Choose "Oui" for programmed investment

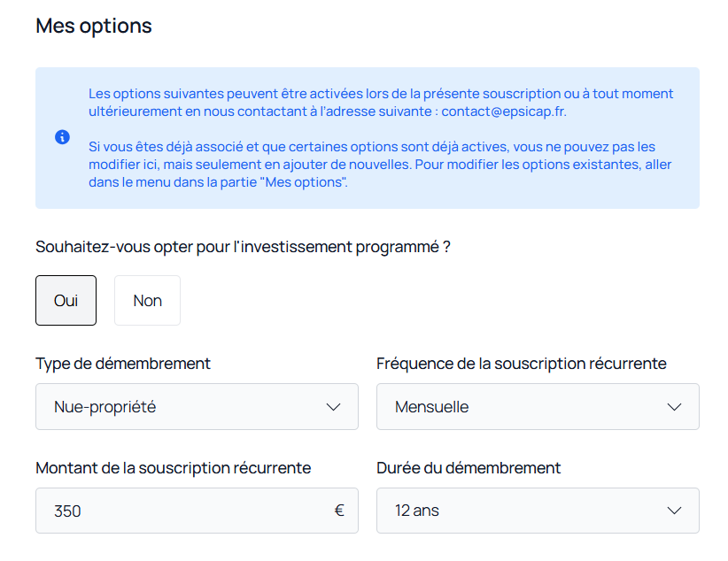pos(66,301)
